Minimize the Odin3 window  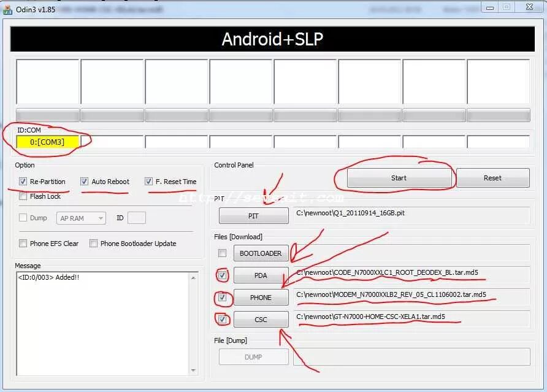pos(490,7)
